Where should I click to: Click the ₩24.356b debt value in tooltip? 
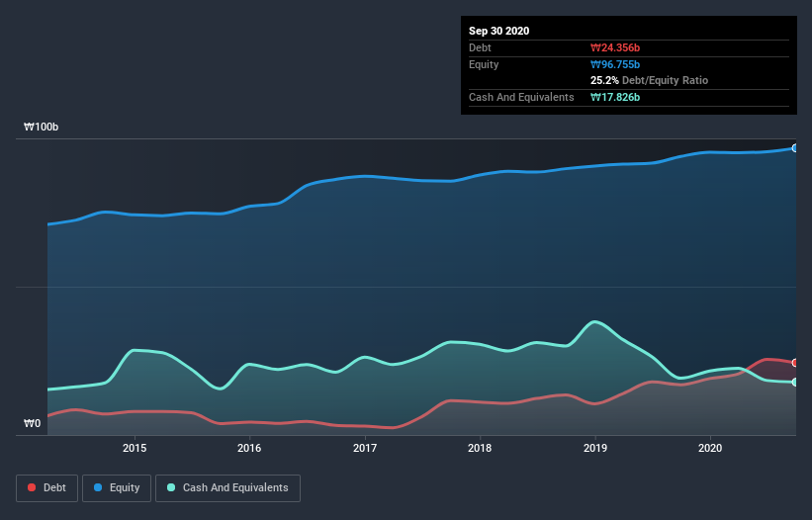click(x=615, y=47)
